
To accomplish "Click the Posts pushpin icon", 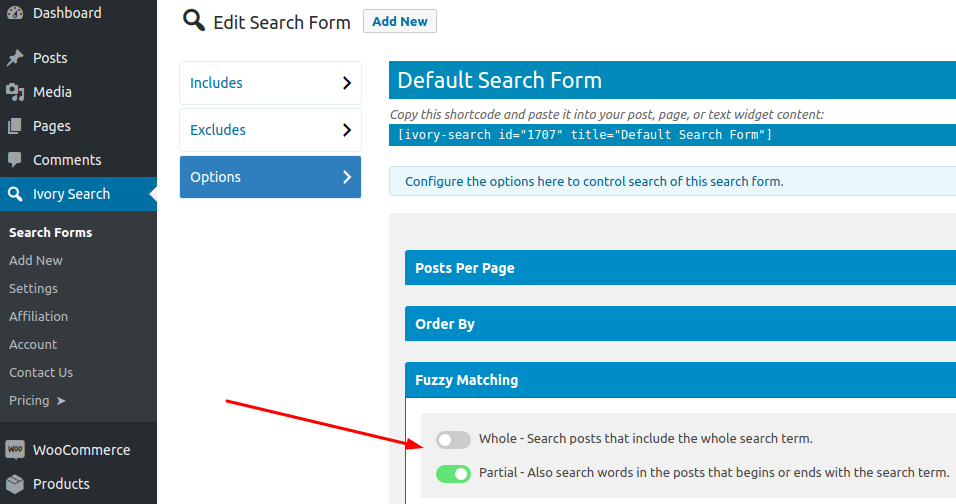I will pyautogui.click(x=15, y=58).
